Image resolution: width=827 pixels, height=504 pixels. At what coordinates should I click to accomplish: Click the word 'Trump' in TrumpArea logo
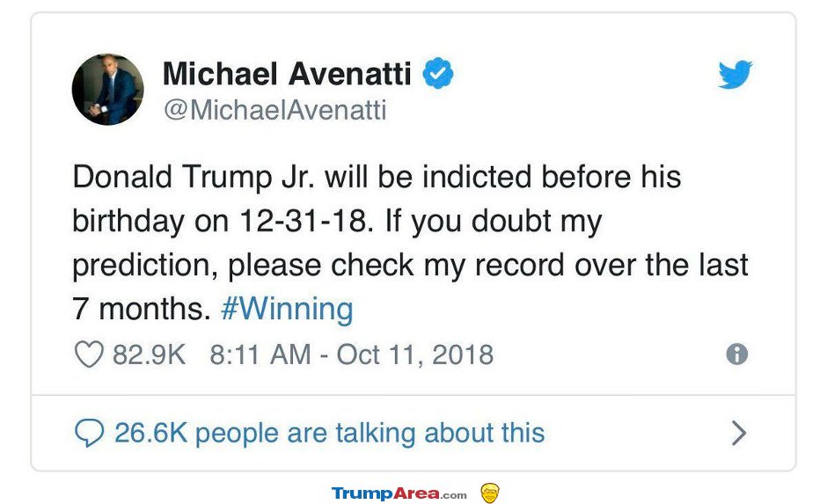click(x=362, y=494)
